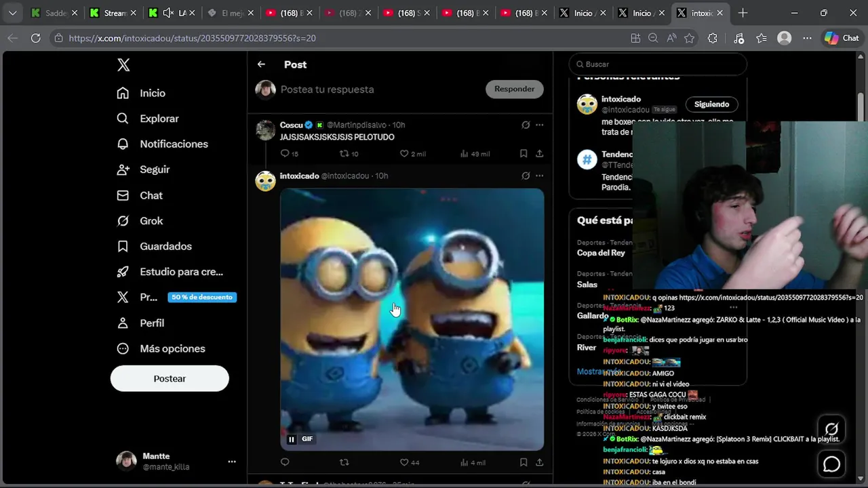Click the Perfil person icon
This screenshot has height=488, width=868.
(x=123, y=323)
